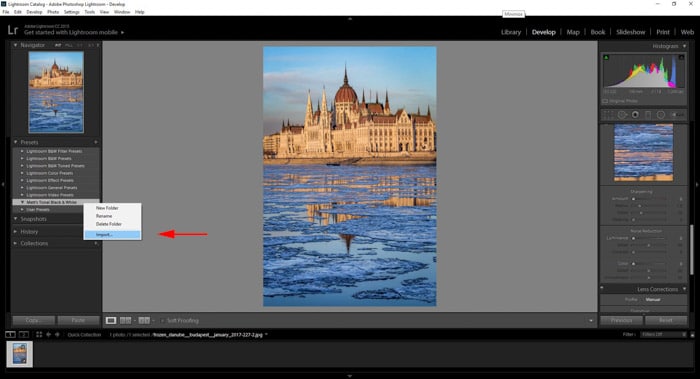Choose Import... from the context menu
The width and height of the screenshot is (700, 379).
click(x=112, y=235)
